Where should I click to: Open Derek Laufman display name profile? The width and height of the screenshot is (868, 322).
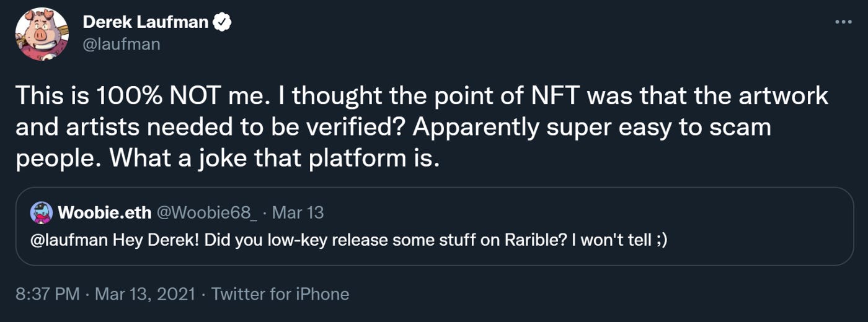coord(146,24)
